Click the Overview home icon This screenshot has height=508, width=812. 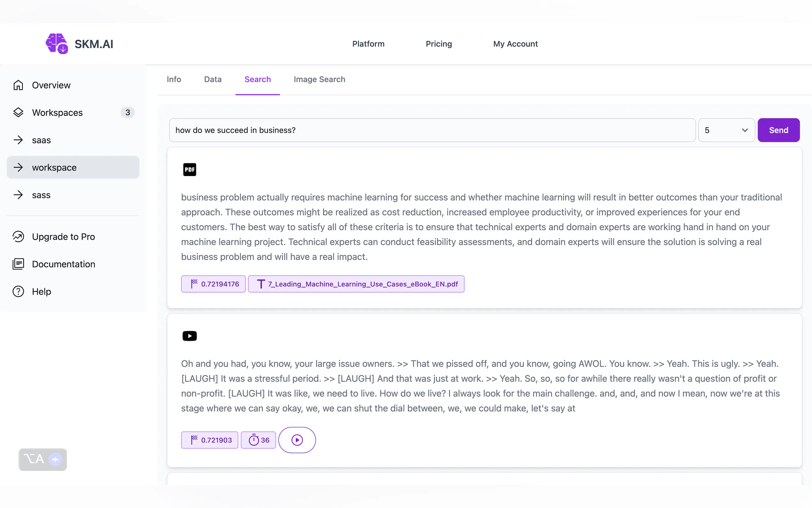pos(18,85)
